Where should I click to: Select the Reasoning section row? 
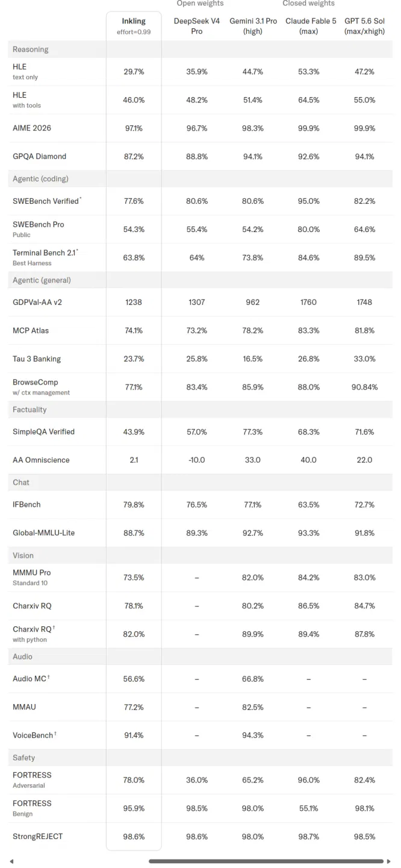click(x=200, y=49)
